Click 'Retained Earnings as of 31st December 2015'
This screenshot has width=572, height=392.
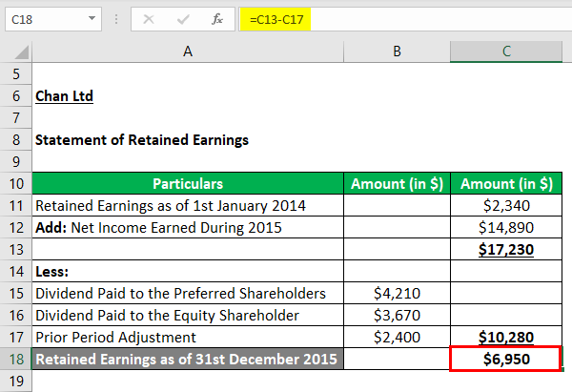click(188, 359)
